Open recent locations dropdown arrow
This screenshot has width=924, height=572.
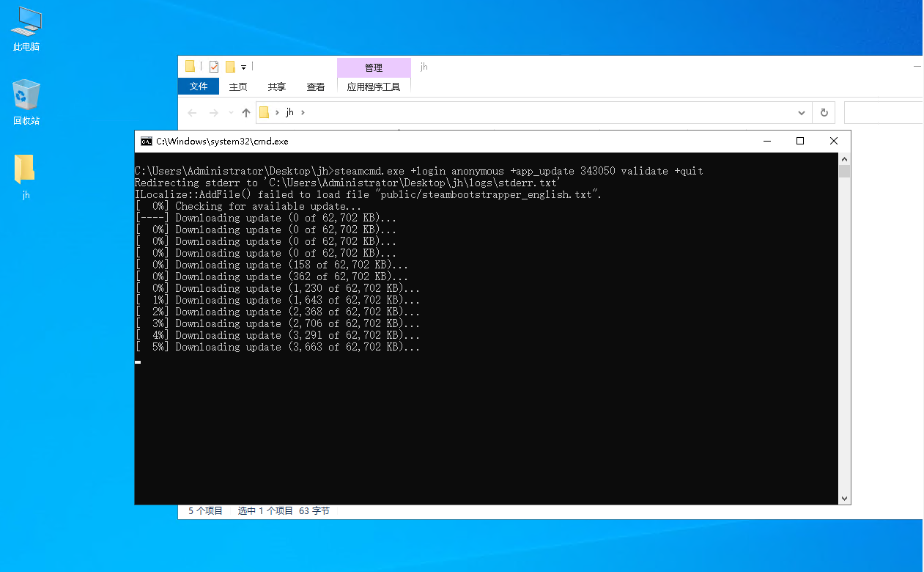[x=232, y=113]
